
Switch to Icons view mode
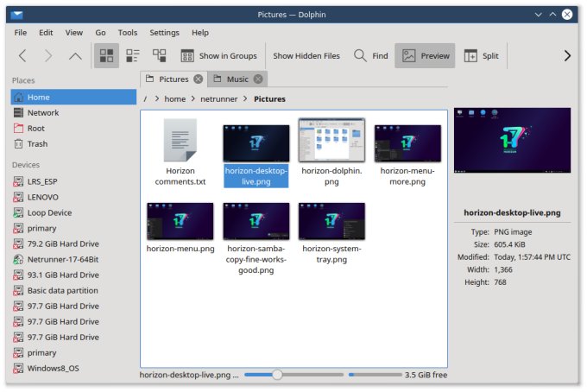(107, 55)
